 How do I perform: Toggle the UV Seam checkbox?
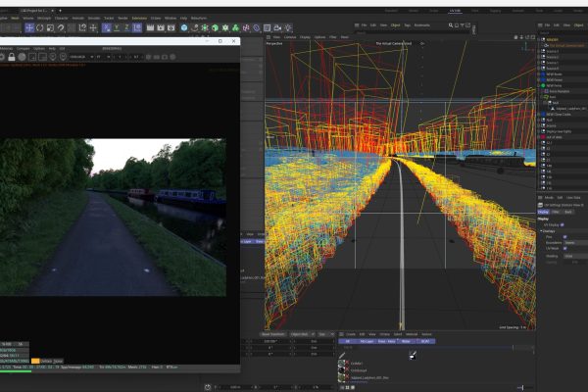point(563,248)
